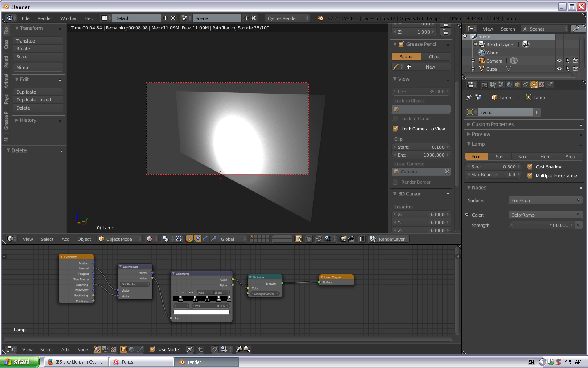Click the Rotate button
The width and height of the screenshot is (588, 368).
(x=38, y=49)
